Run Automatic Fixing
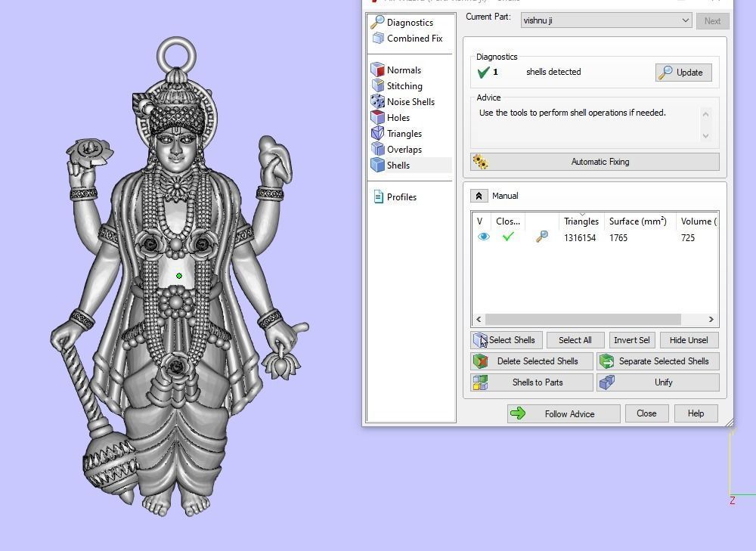The width and height of the screenshot is (756, 551). click(594, 162)
